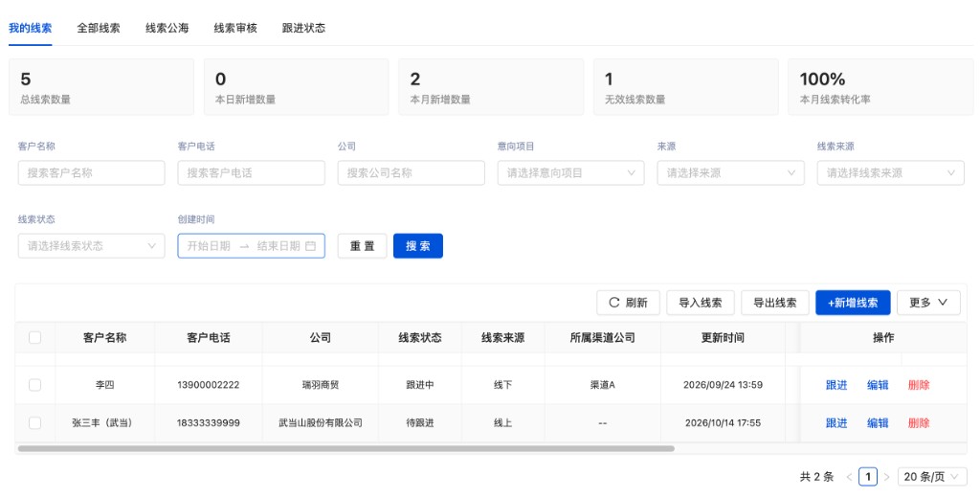Click the 所属渠道公司 column header
Image resolution: width=980 pixels, height=498 pixels.
tap(603, 337)
